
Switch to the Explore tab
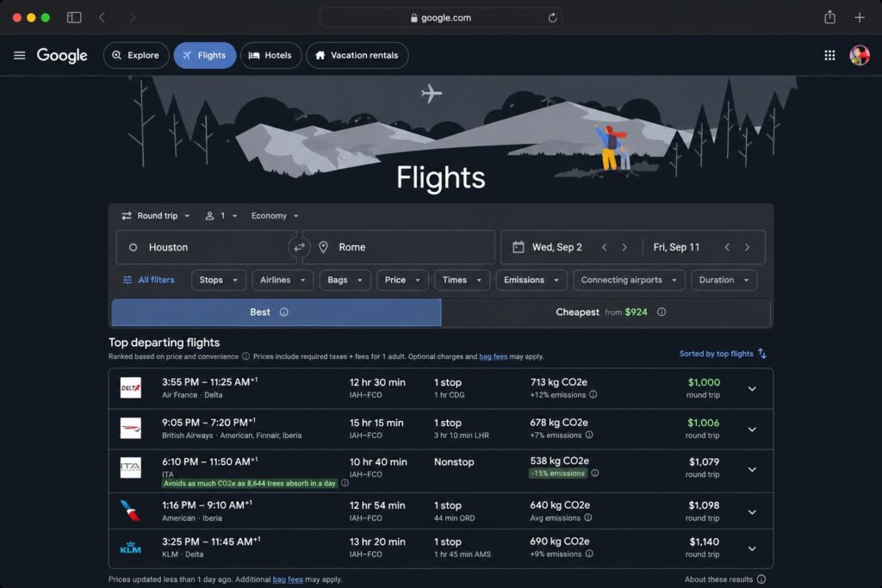pos(136,55)
